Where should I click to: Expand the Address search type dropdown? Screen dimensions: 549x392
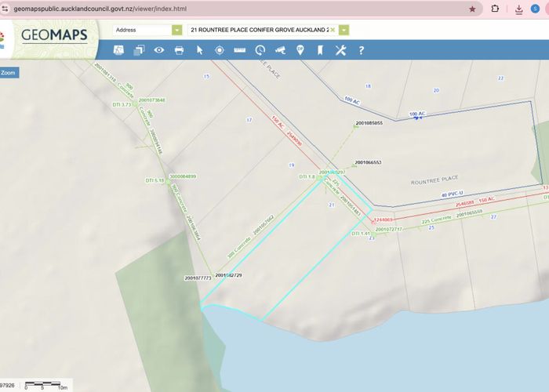click(x=176, y=30)
